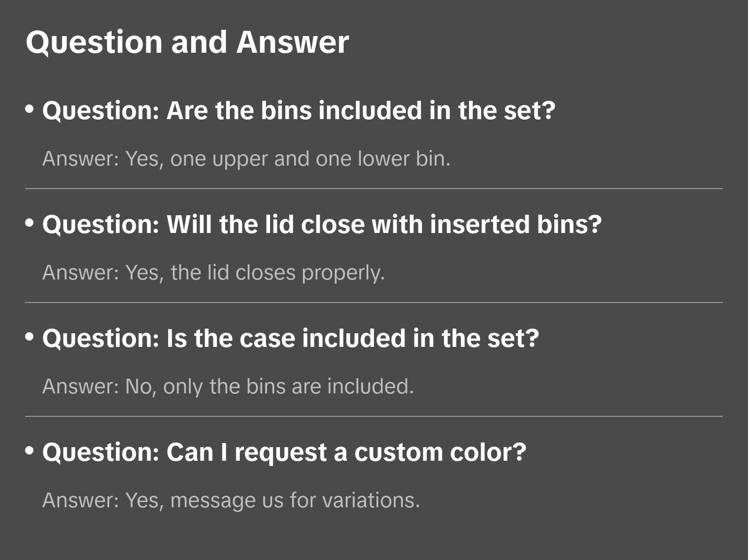
Task: Select the custom color request question
Action: point(284,452)
